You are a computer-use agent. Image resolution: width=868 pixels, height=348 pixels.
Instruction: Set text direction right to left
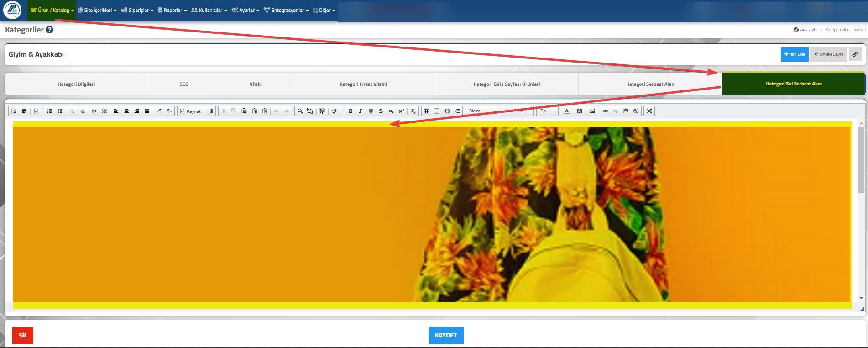[x=169, y=111]
